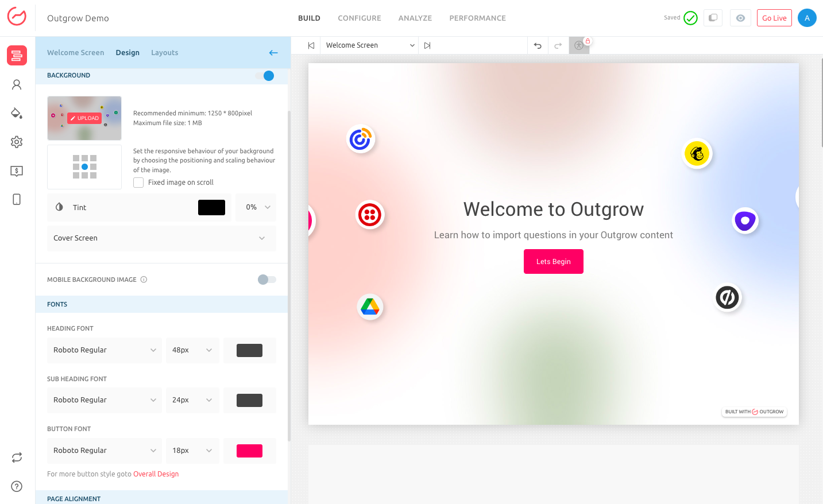Open the Sub Heading Font color swatch
The image size is (823, 504).
pyautogui.click(x=250, y=400)
